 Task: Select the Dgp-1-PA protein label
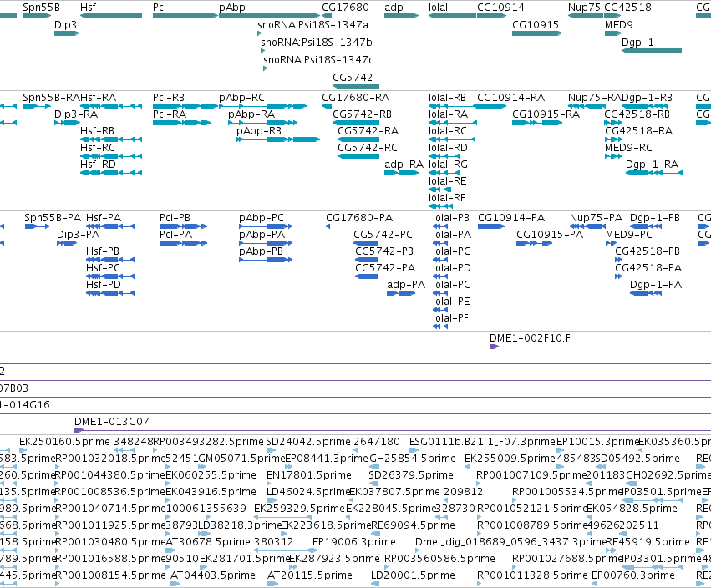[656, 285]
